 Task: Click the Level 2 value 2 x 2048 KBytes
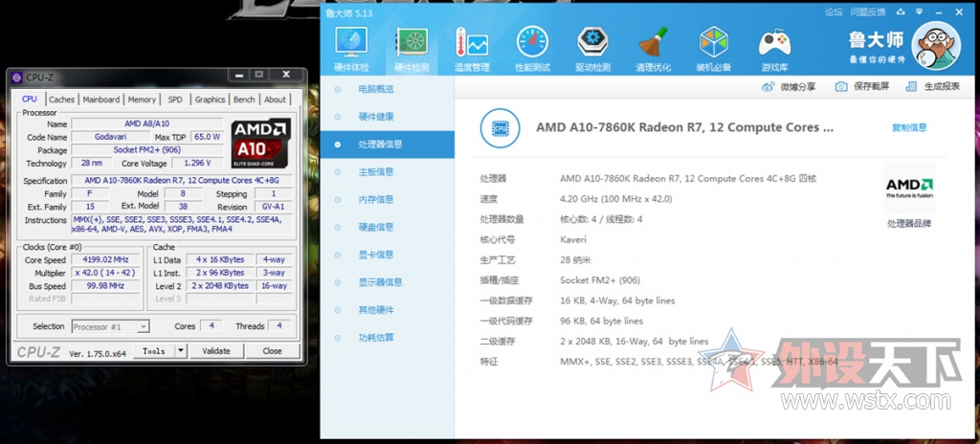click(221, 286)
